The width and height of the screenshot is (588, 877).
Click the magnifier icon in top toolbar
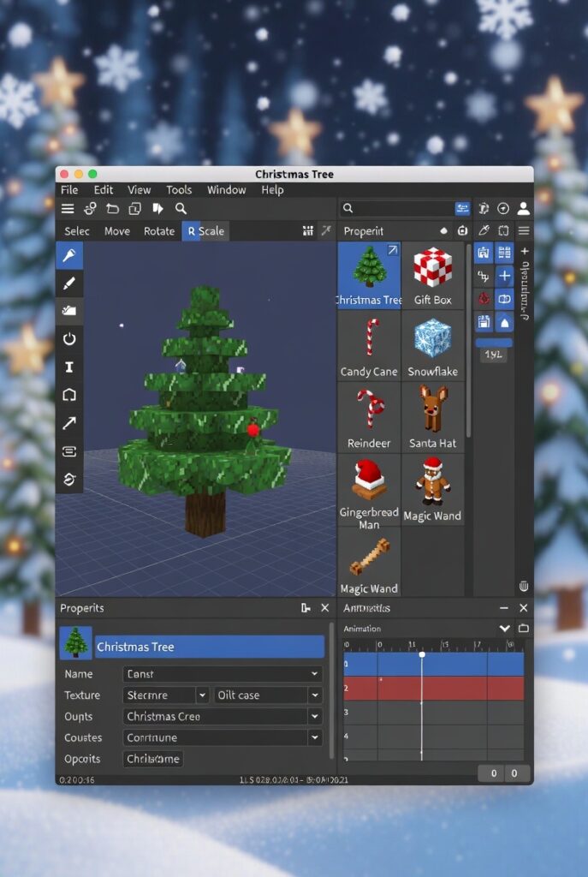click(x=181, y=209)
